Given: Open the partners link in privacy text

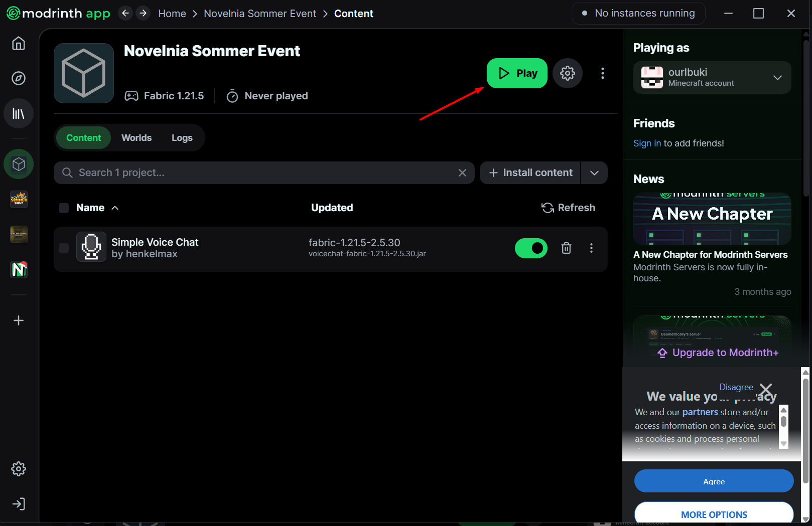Looking at the screenshot, I should coord(700,412).
